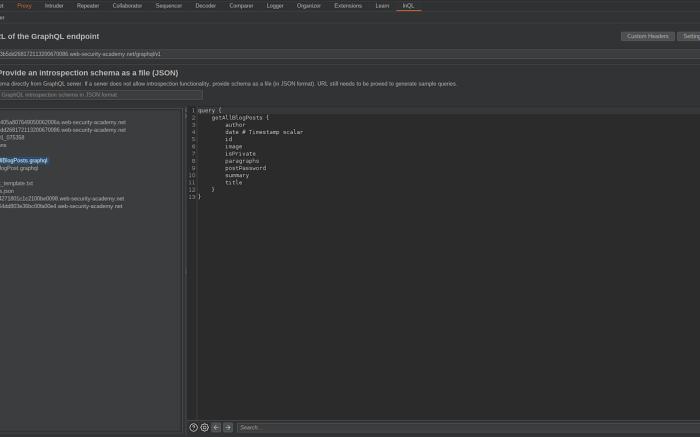Image resolution: width=700 pixels, height=437 pixels.
Task: Go to the Sequencer tab
Action: [169, 6]
